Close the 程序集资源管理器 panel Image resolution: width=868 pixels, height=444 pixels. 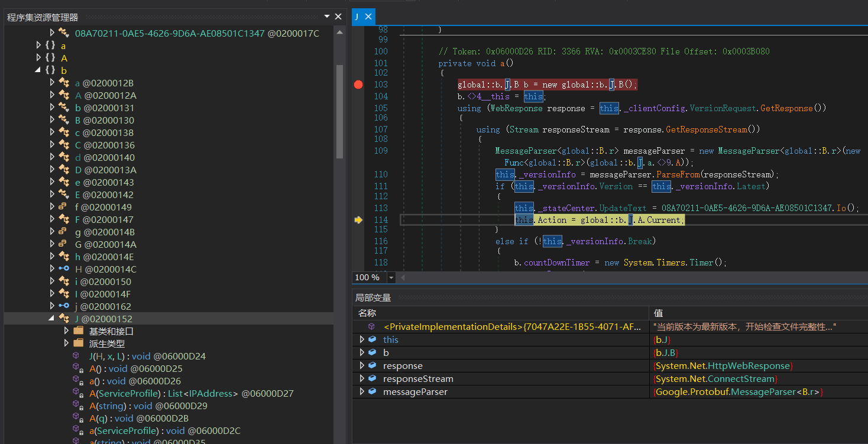(338, 17)
